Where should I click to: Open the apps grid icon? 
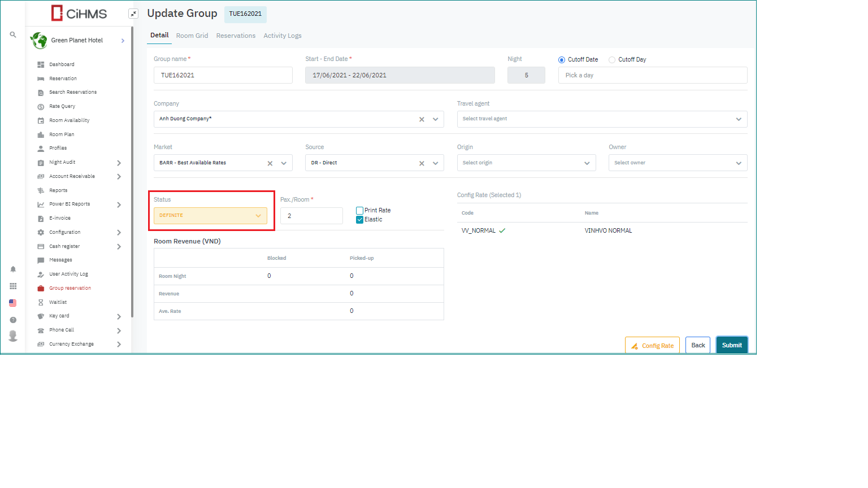(13, 286)
